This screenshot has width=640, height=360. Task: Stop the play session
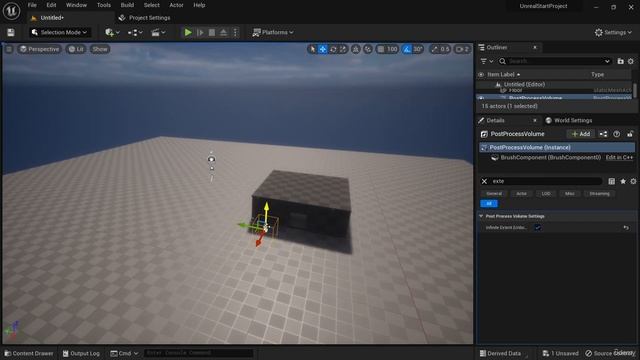(212, 32)
